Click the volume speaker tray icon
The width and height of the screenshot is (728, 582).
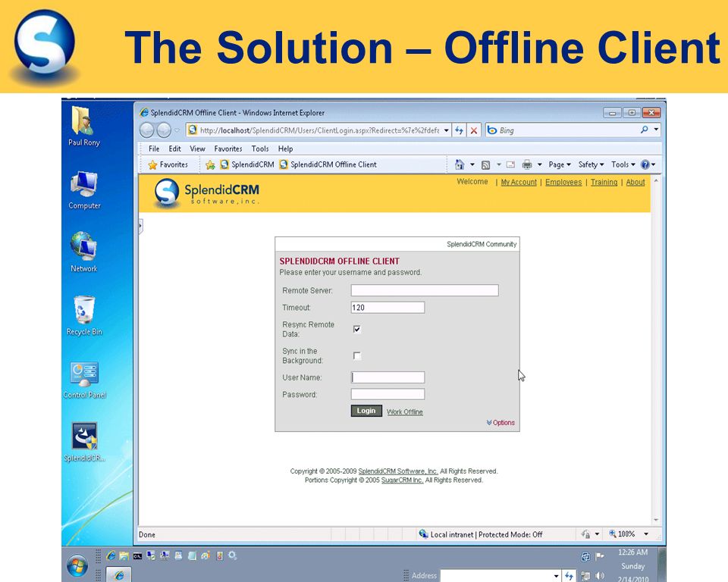(x=600, y=575)
